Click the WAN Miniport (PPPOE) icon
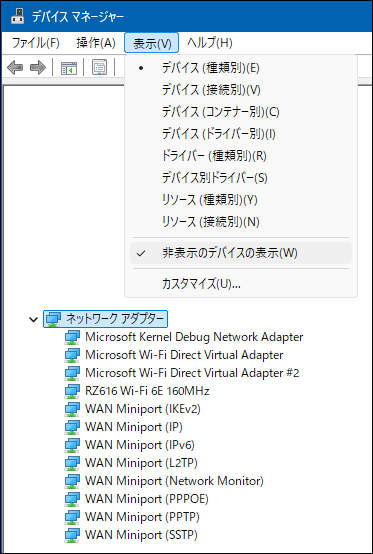The width and height of the screenshot is (373, 554). [x=72, y=499]
